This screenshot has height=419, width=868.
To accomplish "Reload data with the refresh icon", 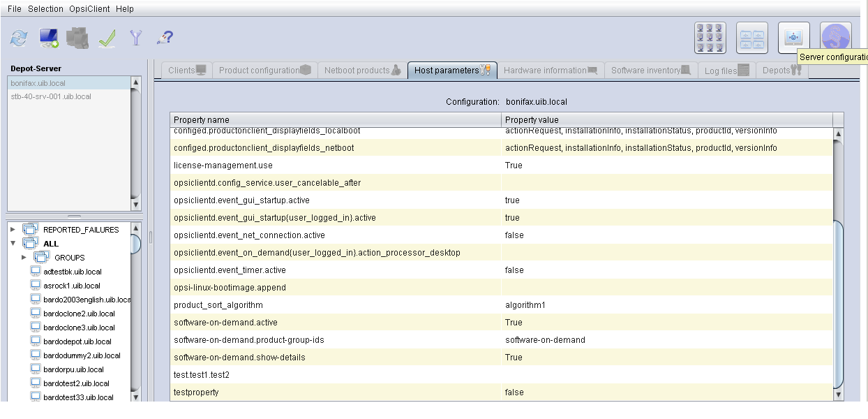I will pyautogui.click(x=19, y=38).
